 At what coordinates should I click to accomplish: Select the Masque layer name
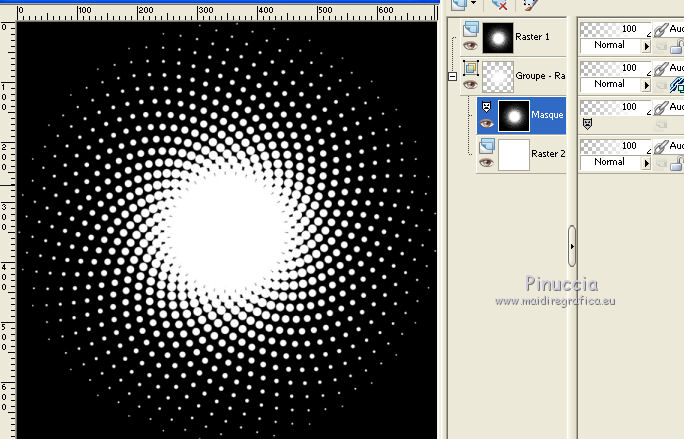pos(547,115)
